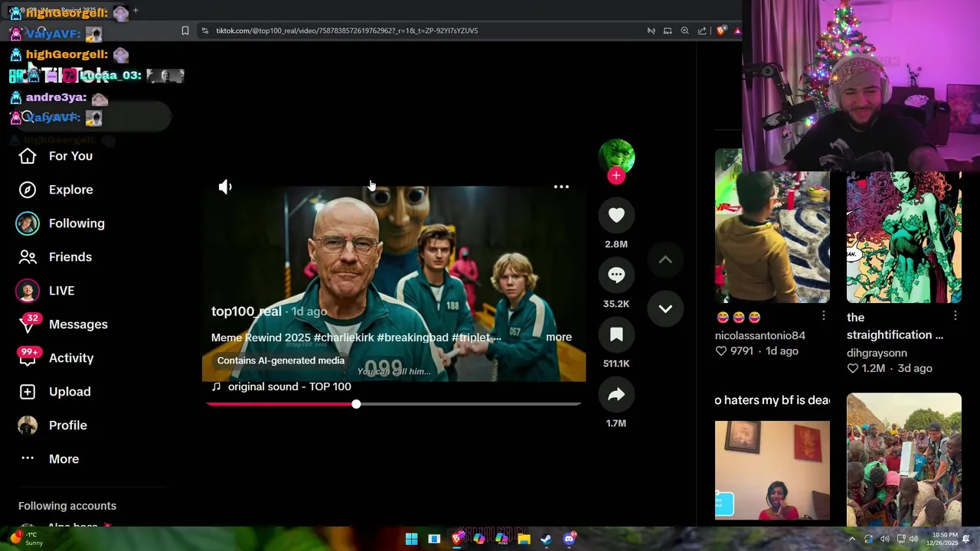Open the crowd video thumbnail
Viewport: 980px width, 551px height.
pos(904,459)
